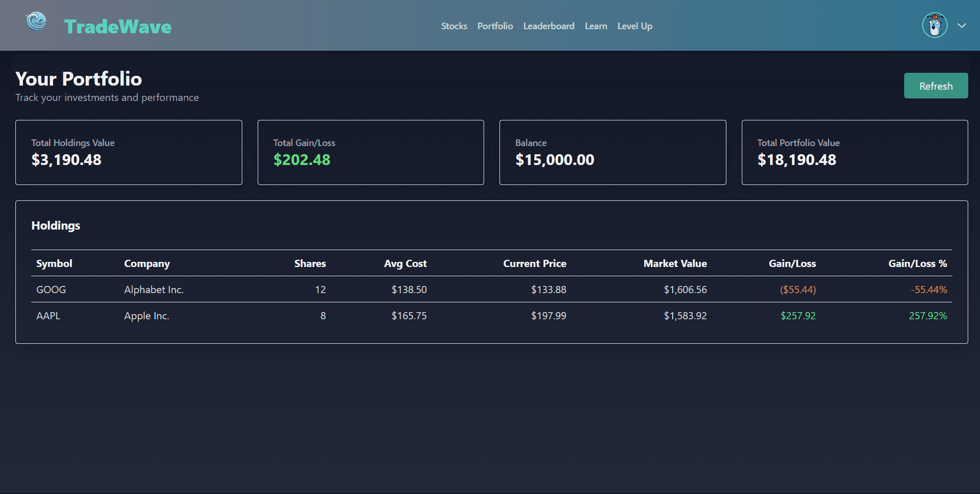
Task: Select the Alphabet Inc. holdings row
Action: 359,290
